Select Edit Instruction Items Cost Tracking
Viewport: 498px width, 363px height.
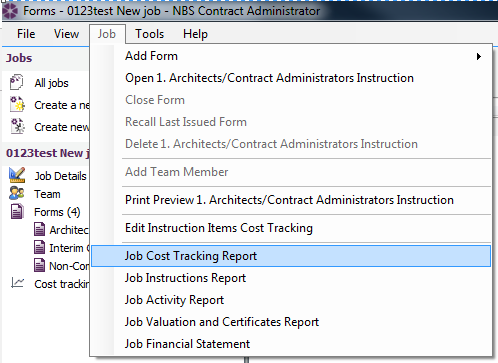(291, 228)
